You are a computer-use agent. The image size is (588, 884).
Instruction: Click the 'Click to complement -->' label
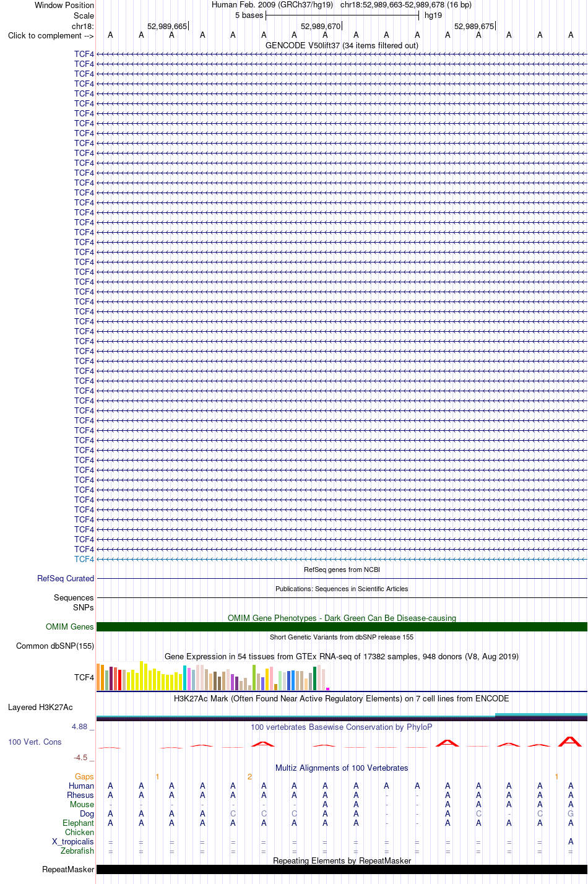pos(51,35)
